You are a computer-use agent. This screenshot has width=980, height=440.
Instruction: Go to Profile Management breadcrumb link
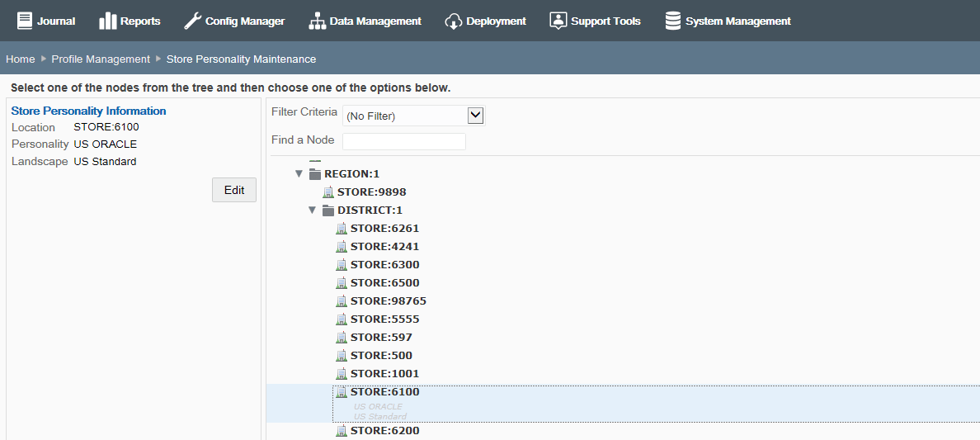(101, 59)
